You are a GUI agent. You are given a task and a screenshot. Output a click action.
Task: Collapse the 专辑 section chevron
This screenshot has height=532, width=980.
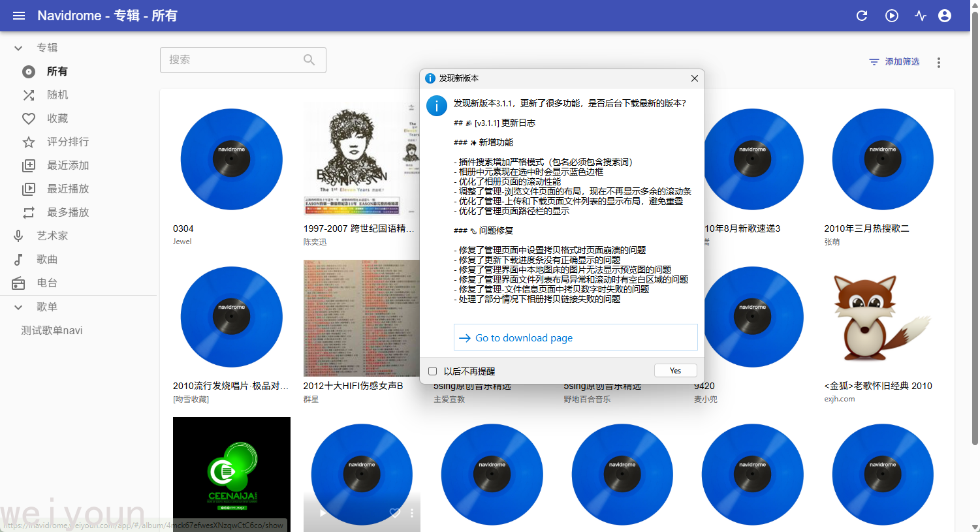[x=18, y=48]
